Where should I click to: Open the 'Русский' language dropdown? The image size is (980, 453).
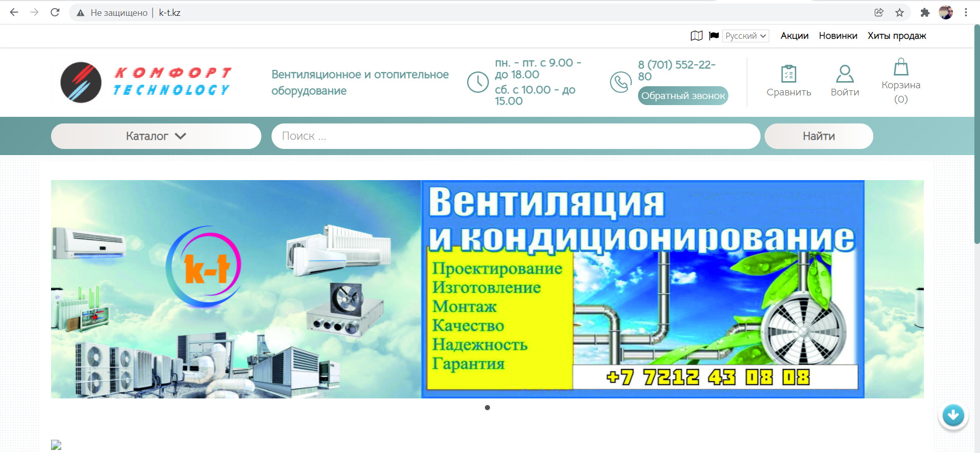pyautogui.click(x=746, y=36)
